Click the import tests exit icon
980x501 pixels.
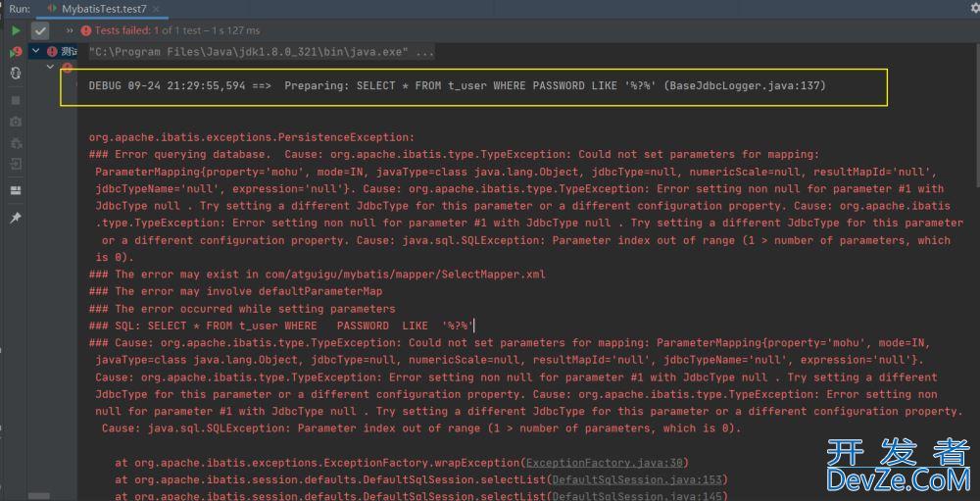16,165
